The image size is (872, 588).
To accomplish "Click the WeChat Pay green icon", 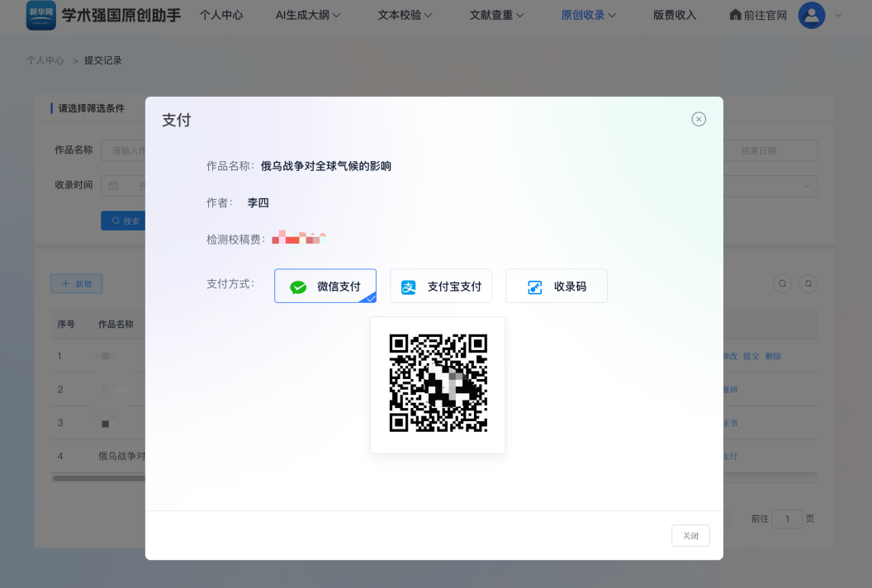I will [298, 287].
